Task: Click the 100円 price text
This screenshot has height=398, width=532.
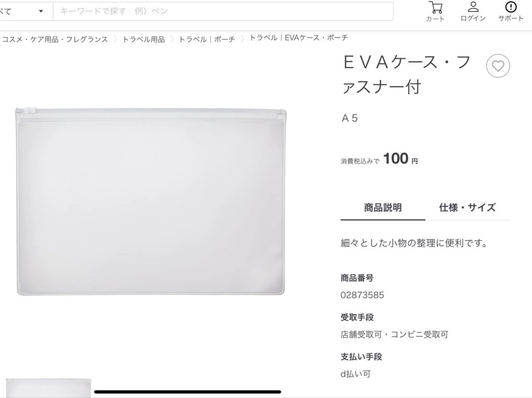Action: point(401,159)
